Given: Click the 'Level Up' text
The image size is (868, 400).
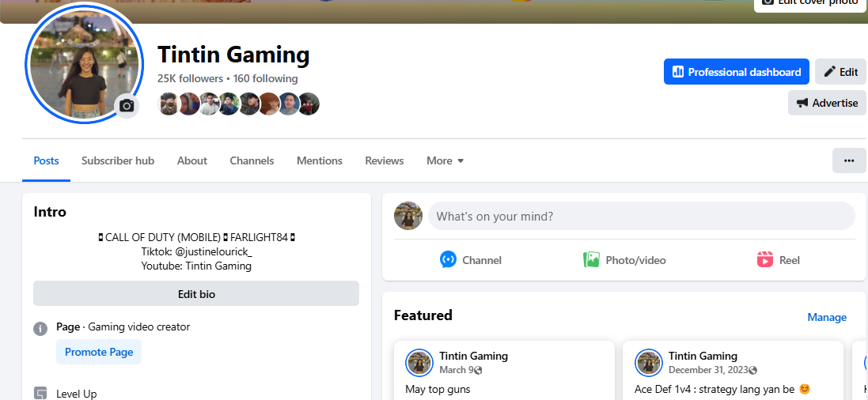Looking at the screenshot, I should tap(77, 394).
